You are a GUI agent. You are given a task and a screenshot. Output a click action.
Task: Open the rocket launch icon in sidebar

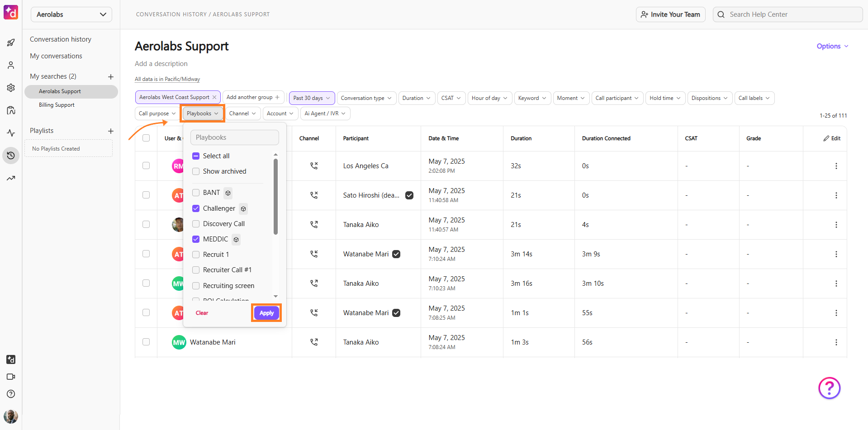tap(11, 43)
